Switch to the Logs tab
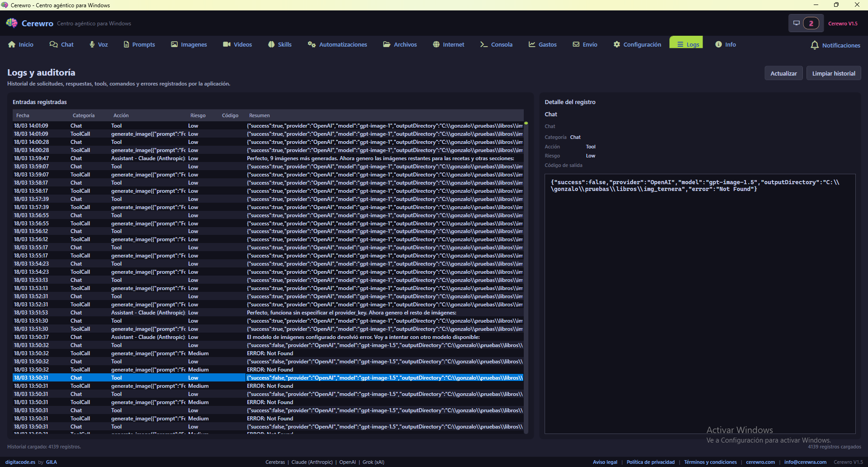This screenshot has height=467, width=868. (686, 44)
